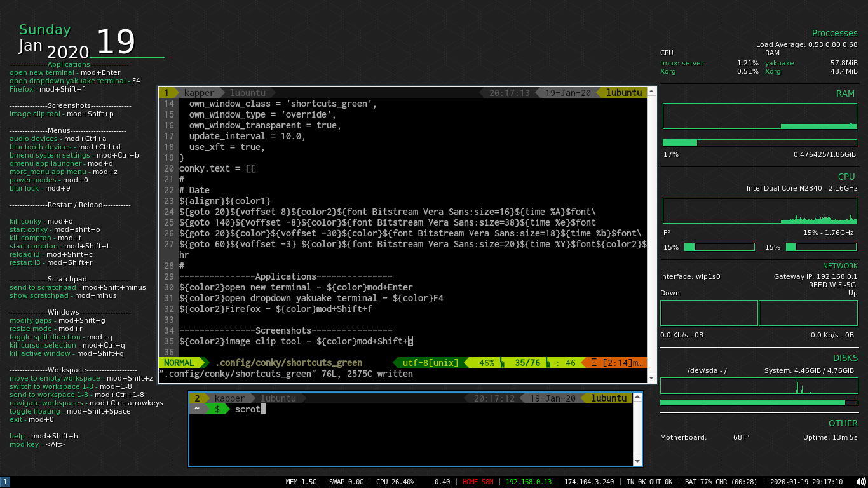Click the 'scrot' command in lower terminal
868x488 pixels.
pyautogui.click(x=248, y=409)
